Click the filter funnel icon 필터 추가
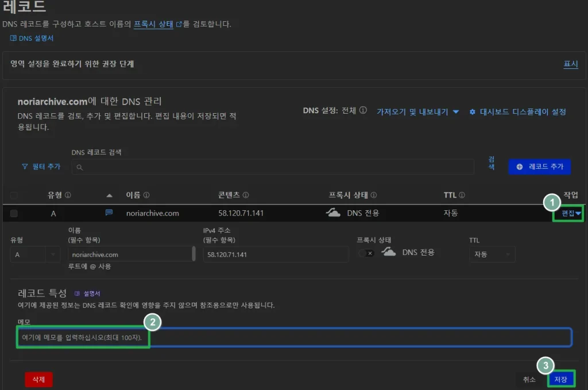 pyautogui.click(x=25, y=167)
